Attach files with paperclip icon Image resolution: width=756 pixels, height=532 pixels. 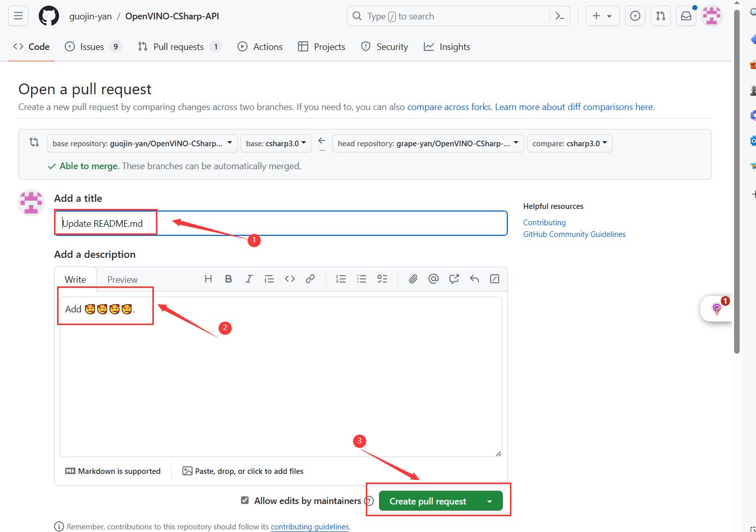point(413,279)
